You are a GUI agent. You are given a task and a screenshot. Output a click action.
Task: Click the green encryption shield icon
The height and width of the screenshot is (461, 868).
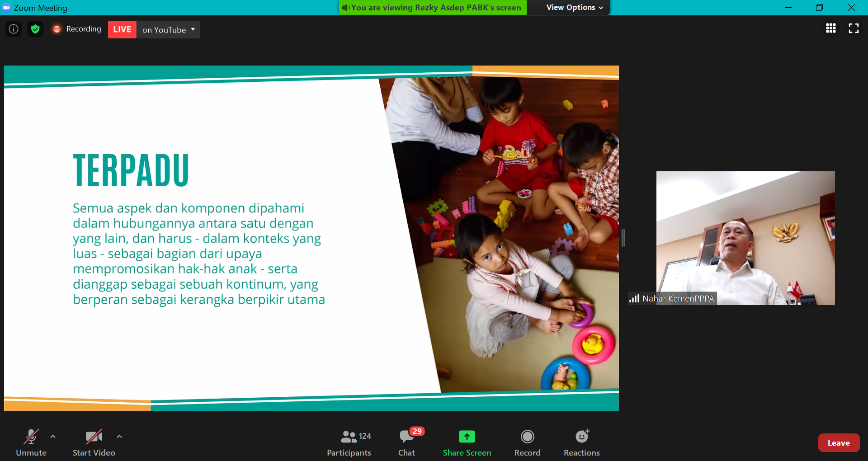(x=35, y=29)
